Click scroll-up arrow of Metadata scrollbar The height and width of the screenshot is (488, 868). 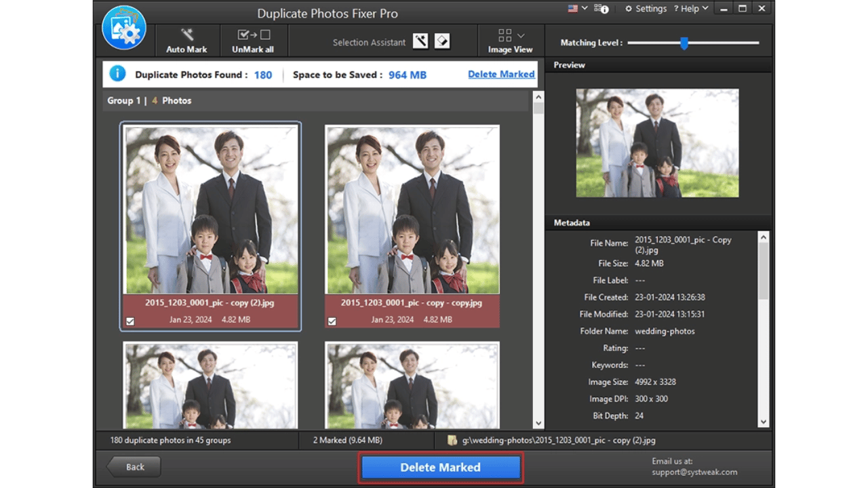tap(764, 237)
